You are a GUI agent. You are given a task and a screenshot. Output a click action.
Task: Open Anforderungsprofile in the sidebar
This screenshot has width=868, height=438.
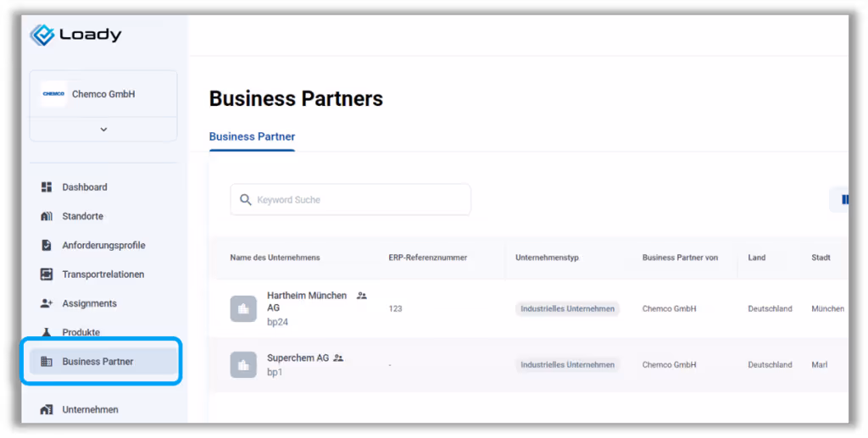(103, 245)
